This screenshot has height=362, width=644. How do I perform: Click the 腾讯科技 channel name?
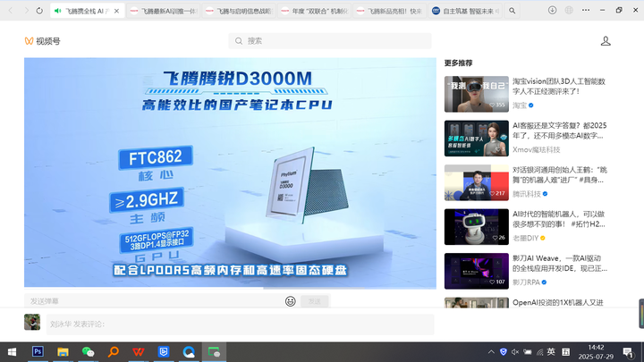[527, 194]
